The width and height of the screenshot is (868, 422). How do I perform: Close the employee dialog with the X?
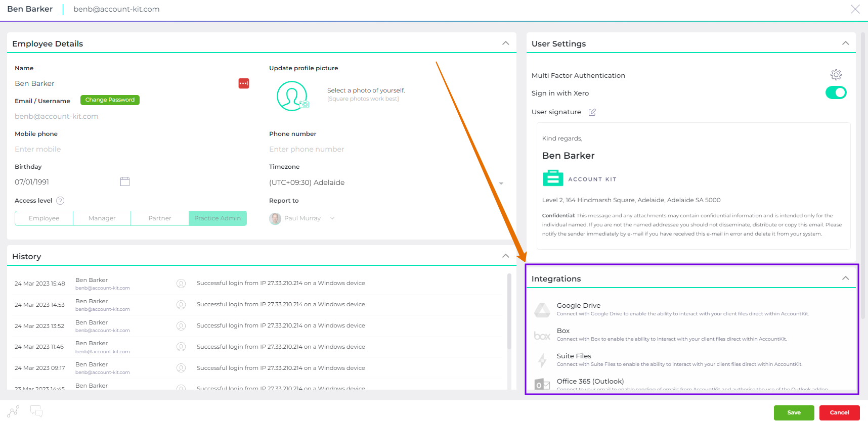tap(855, 9)
